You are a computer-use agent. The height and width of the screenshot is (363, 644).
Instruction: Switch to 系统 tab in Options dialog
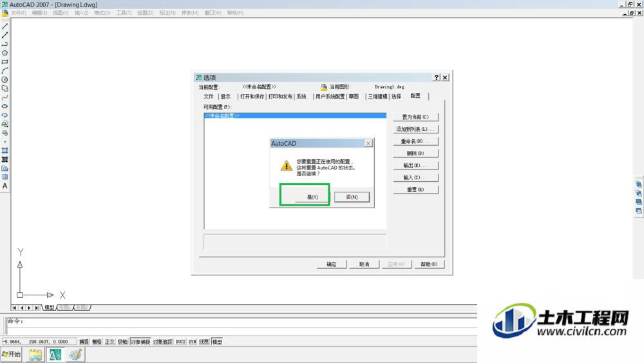click(301, 97)
